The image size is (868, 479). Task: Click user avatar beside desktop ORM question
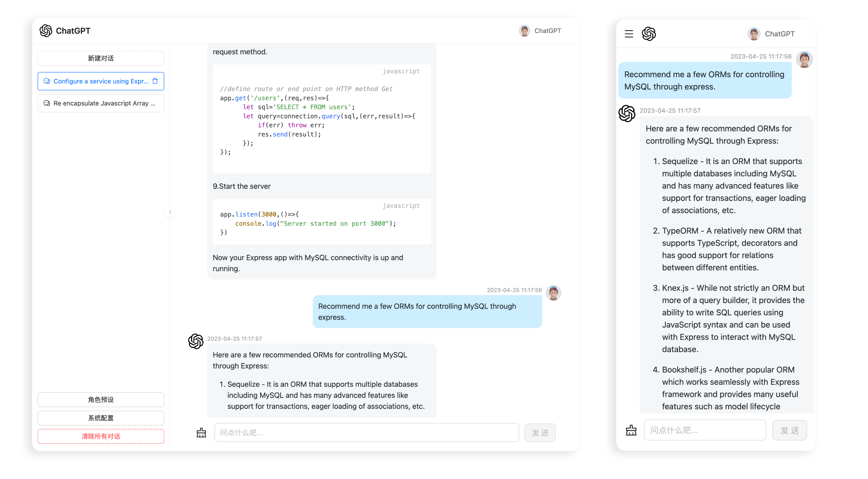(553, 292)
